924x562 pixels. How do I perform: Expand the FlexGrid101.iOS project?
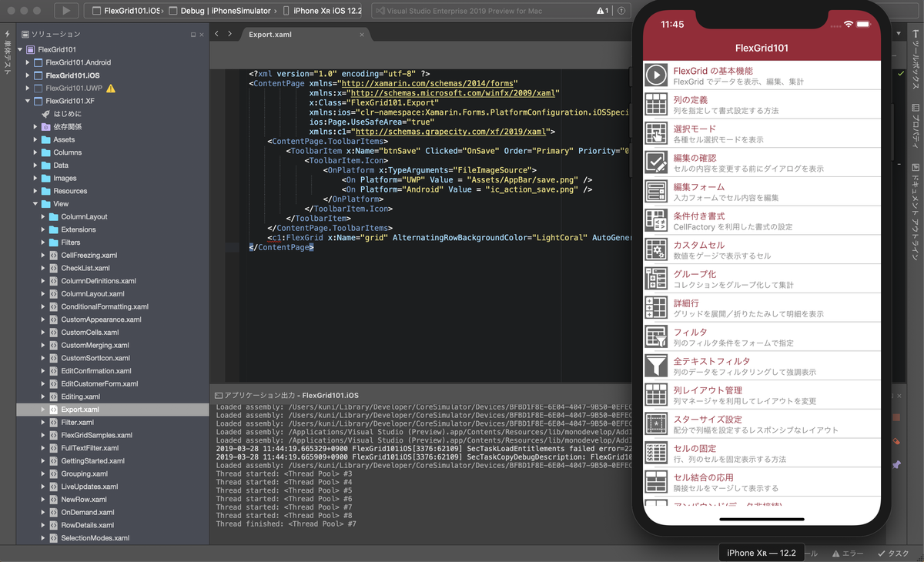28,75
